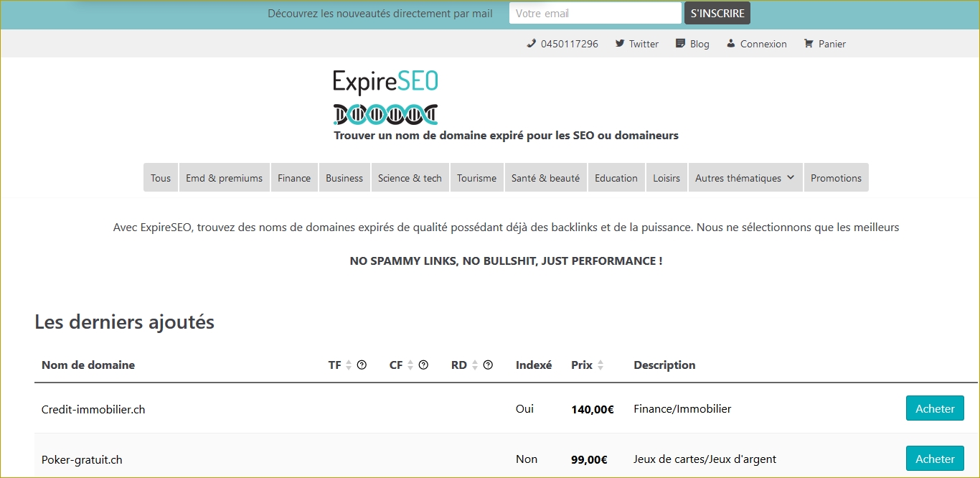The image size is (980, 478).
Task: Toggle the CF column sort arrows
Action: [x=409, y=365]
